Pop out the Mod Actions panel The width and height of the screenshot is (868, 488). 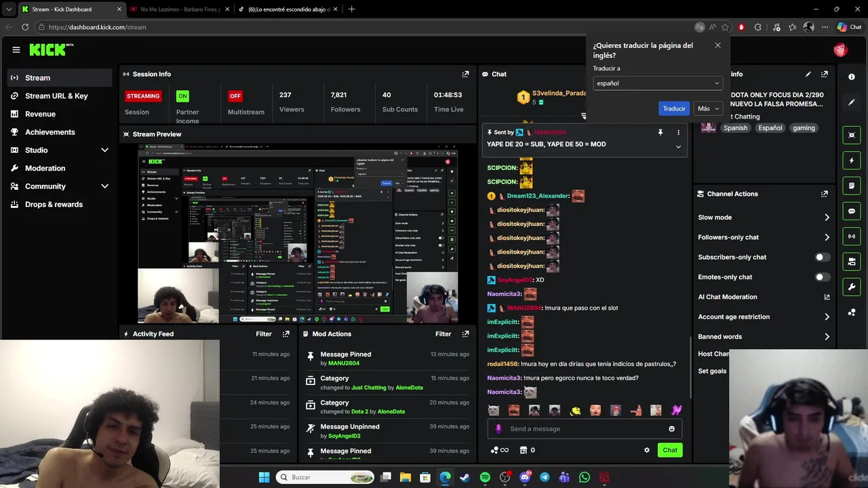[465, 334]
